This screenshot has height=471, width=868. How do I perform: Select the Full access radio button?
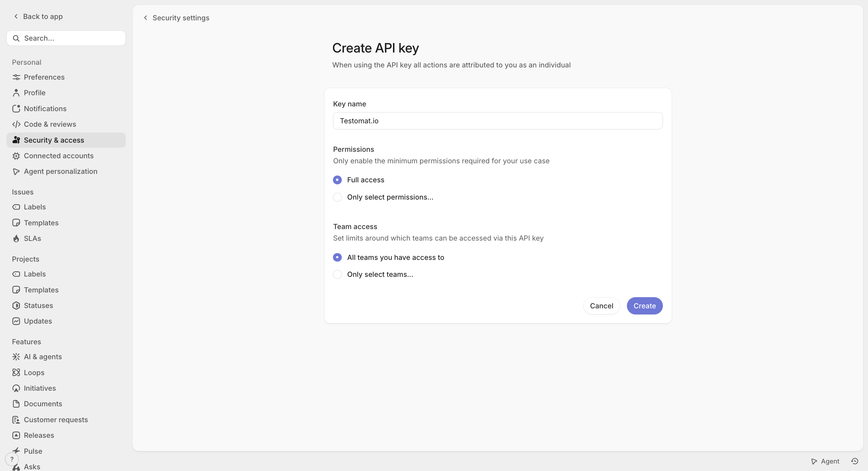click(337, 180)
